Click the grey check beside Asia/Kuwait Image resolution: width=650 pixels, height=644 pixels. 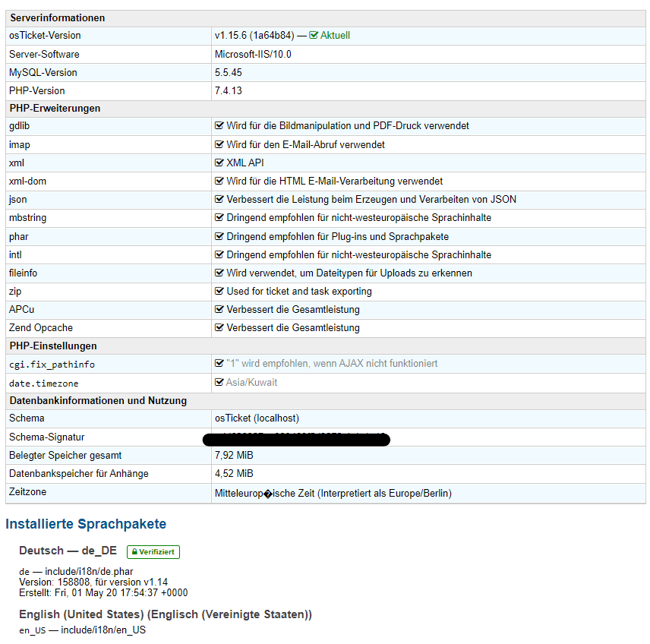pos(219,382)
